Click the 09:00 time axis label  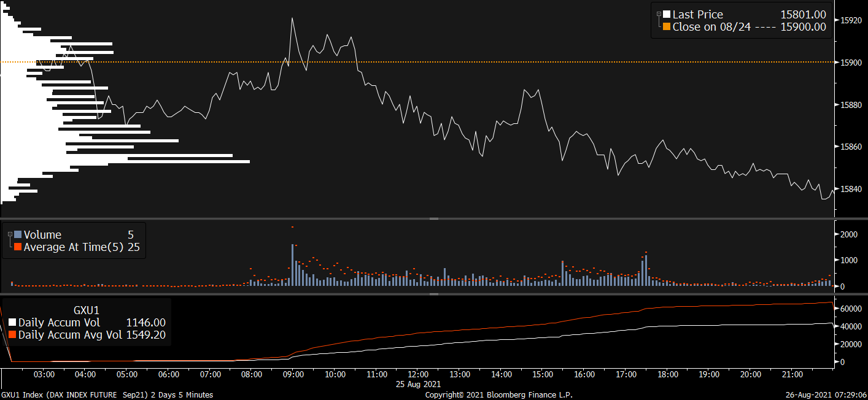tap(293, 374)
